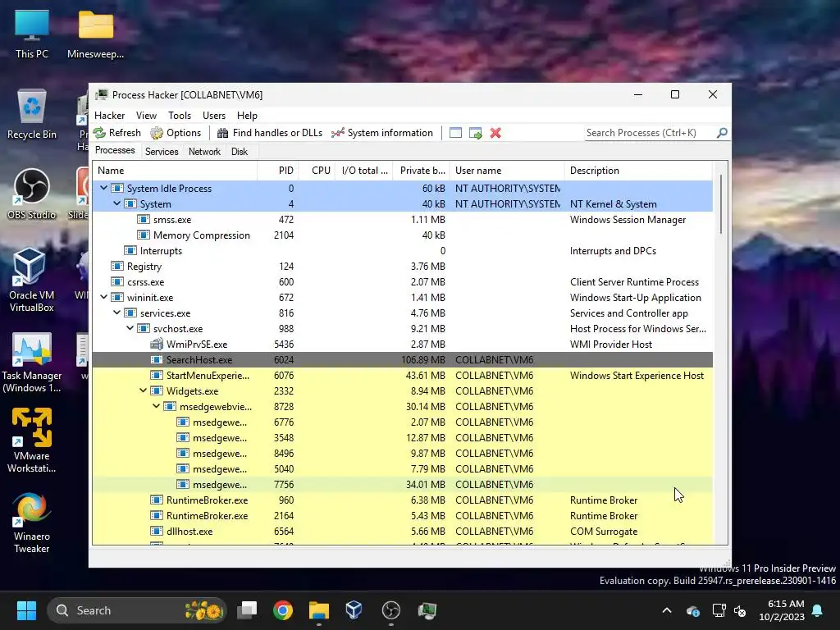
Task: Collapse the Widgets.exe tree node
Action: pyautogui.click(x=143, y=391)
